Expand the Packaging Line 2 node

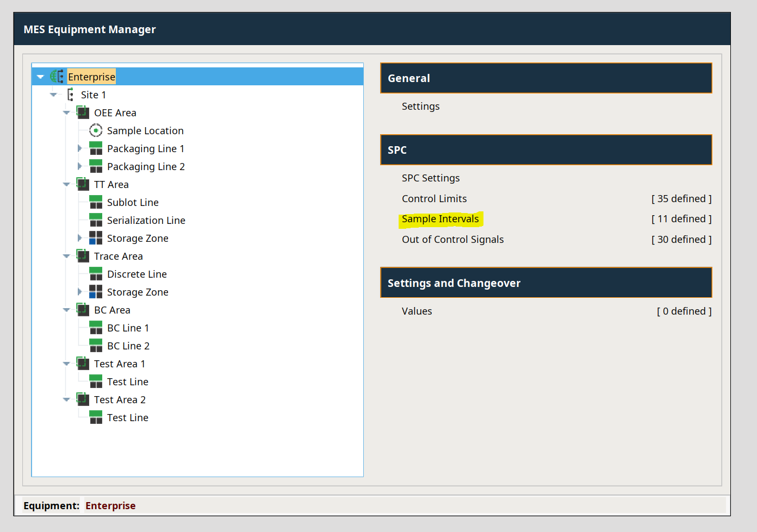(79, 166)
